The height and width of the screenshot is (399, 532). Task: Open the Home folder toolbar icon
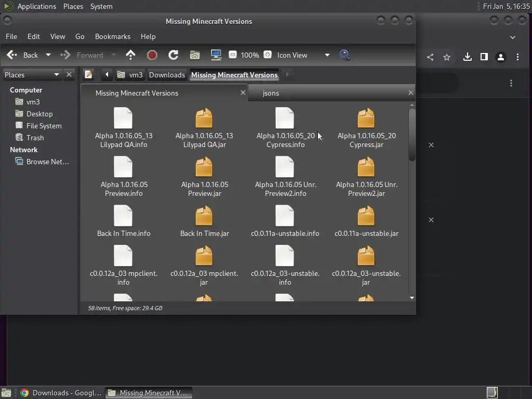point(195,55)
